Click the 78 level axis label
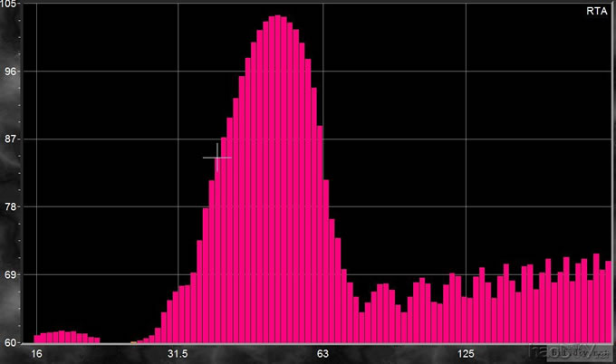This screenshot has width=616, height=364. (14, 206)
